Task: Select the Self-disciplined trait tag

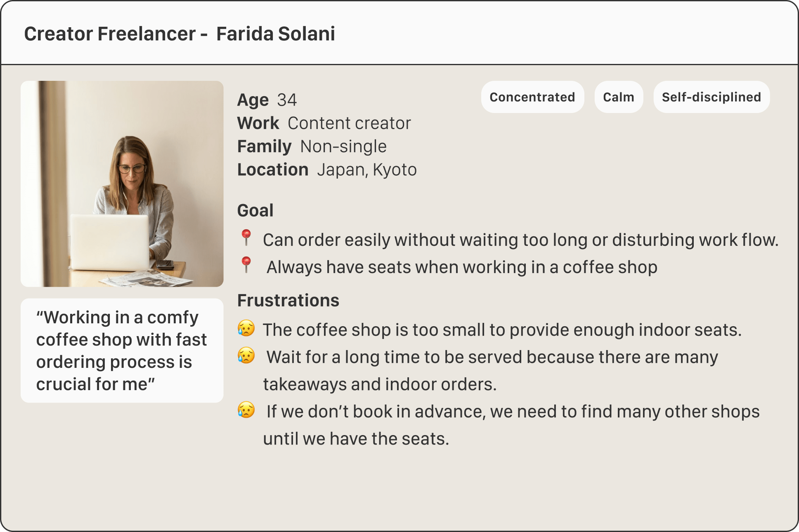Action: (711, 97)
